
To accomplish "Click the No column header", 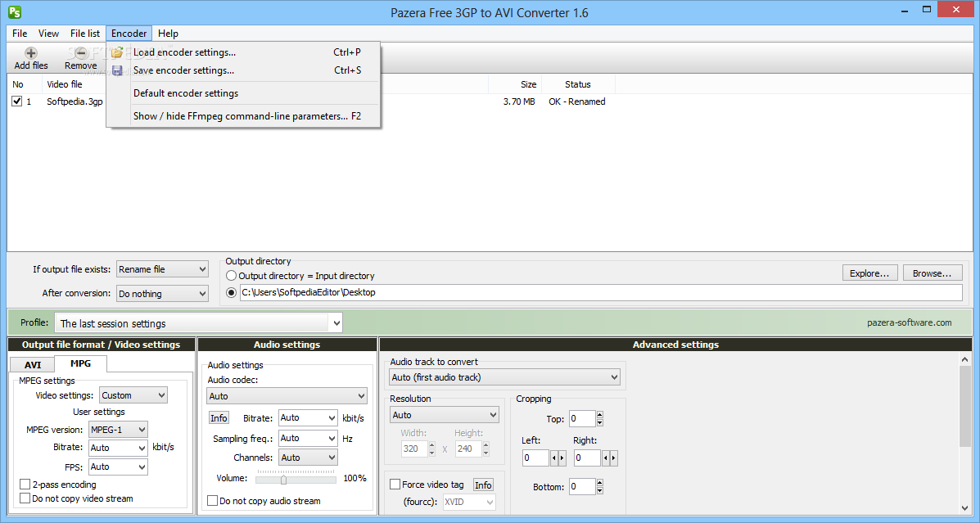I will click(x=25, y=84).
